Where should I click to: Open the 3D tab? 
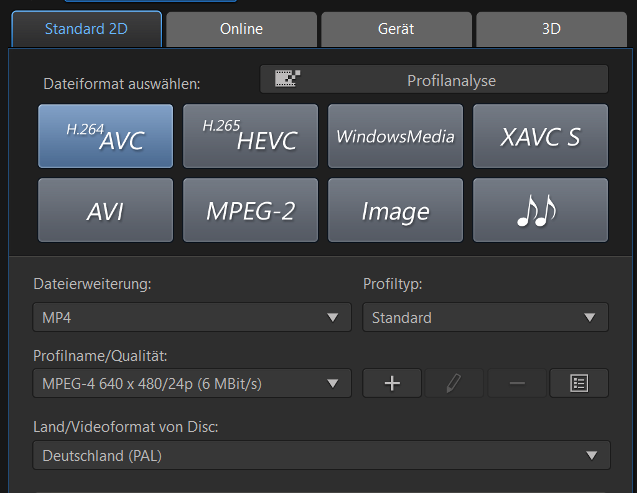(x=551, y=29)
